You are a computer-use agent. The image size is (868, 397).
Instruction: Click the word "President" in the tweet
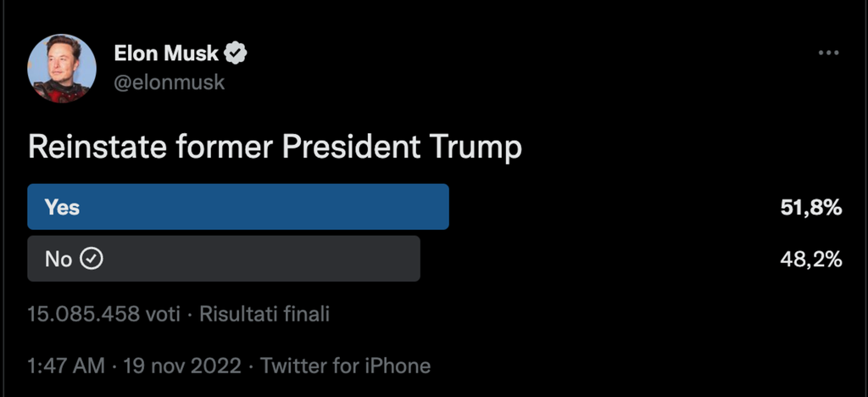tap(350, 148)
